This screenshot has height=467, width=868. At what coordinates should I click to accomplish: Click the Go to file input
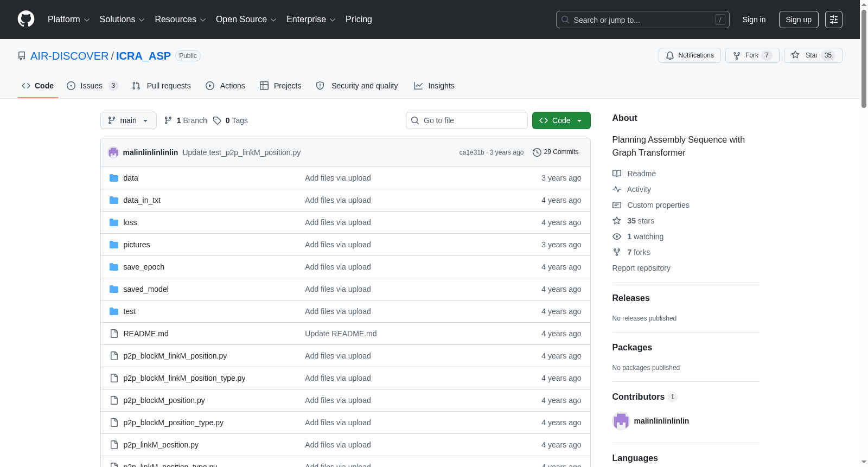tap(467, 120)
